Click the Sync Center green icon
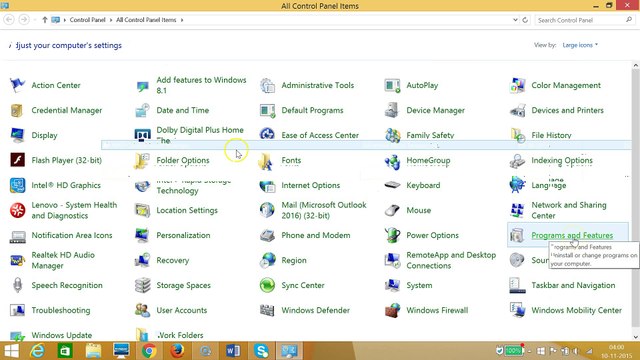Image resolution: width=640 pixels, height=360 pixels. [267, 285]
